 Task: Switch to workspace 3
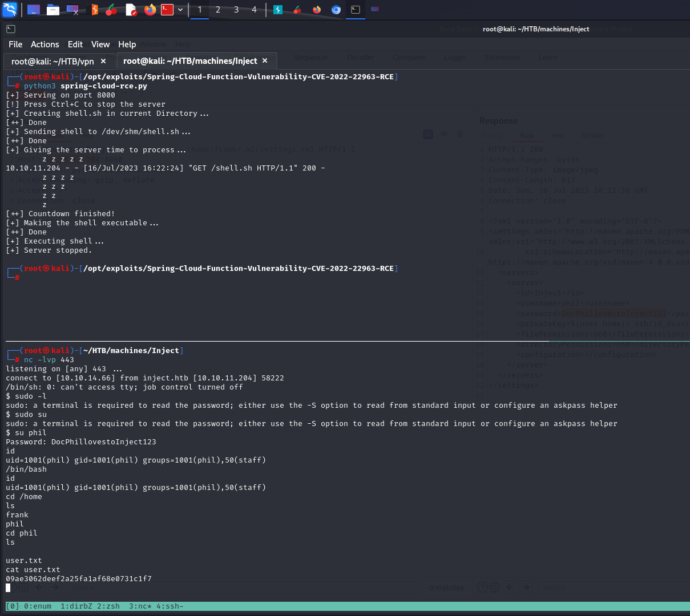(236, 10)
